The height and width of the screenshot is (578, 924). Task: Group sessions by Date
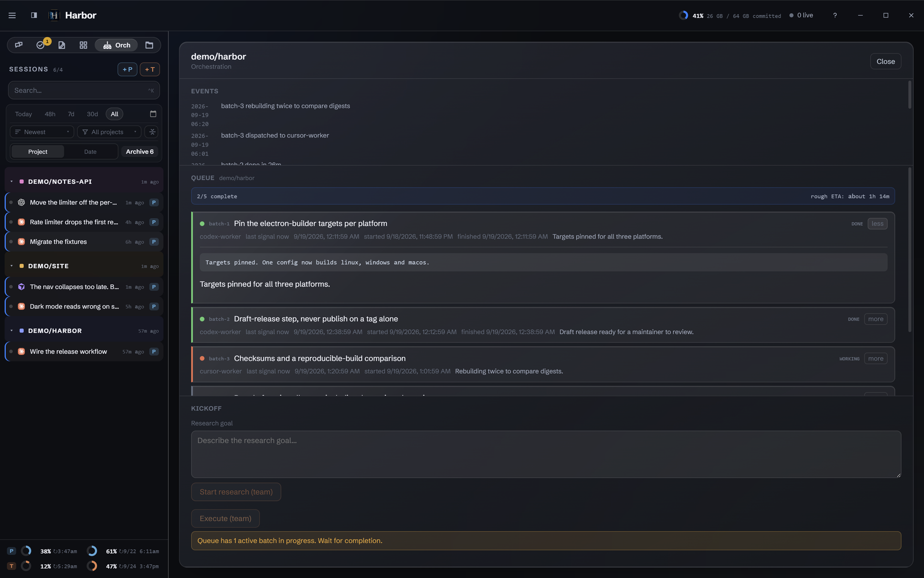point(90,152)
